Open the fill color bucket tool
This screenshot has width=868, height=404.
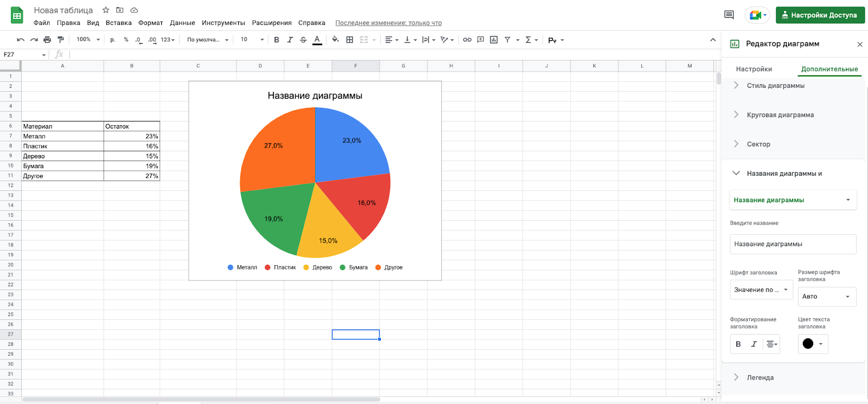point(335,40)
